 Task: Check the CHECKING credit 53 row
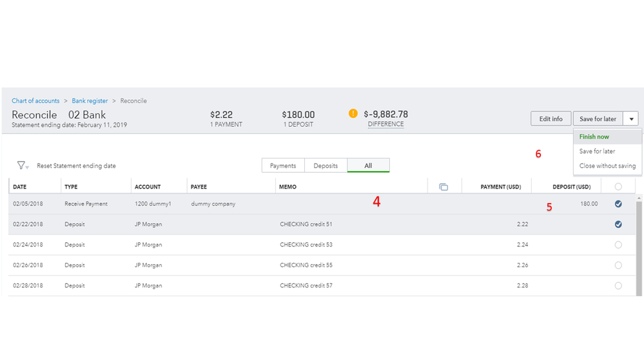click(618, 245)
